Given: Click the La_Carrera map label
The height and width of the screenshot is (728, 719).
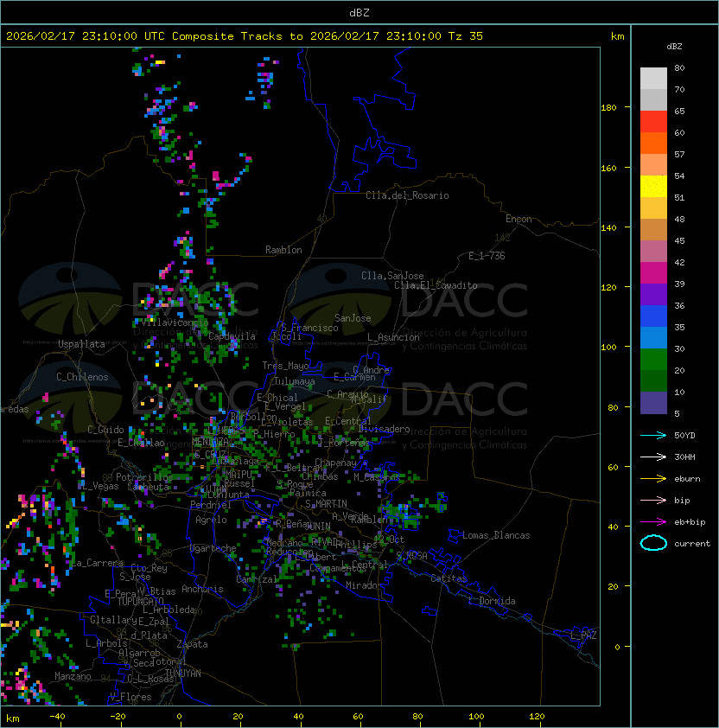Looking at the screenshot, I should [x=97, y=563].
